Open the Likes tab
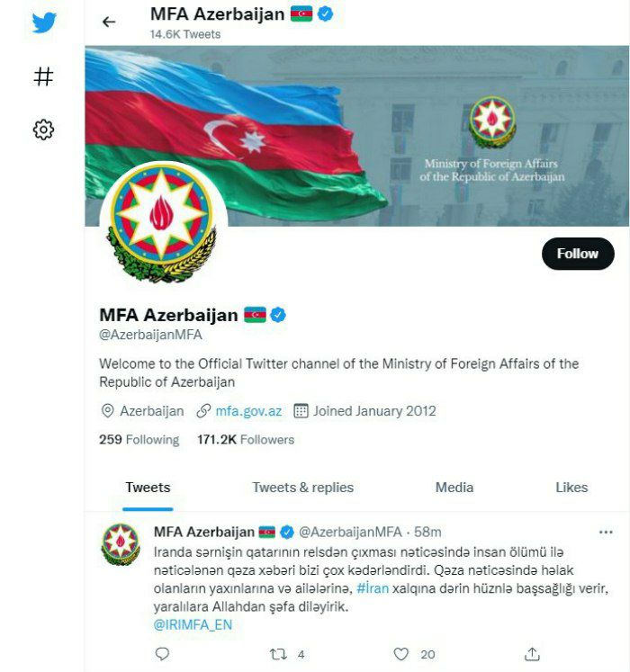 tap(571, 488)
